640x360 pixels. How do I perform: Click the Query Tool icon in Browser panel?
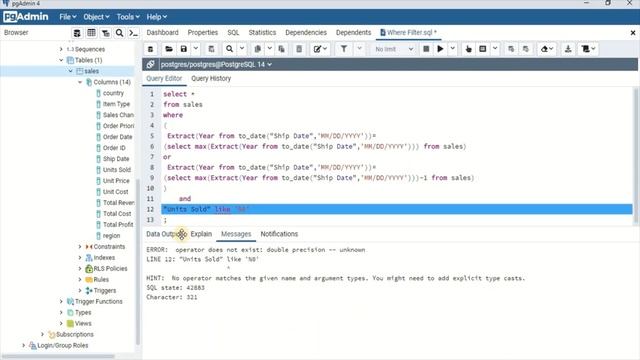[77, 33]
